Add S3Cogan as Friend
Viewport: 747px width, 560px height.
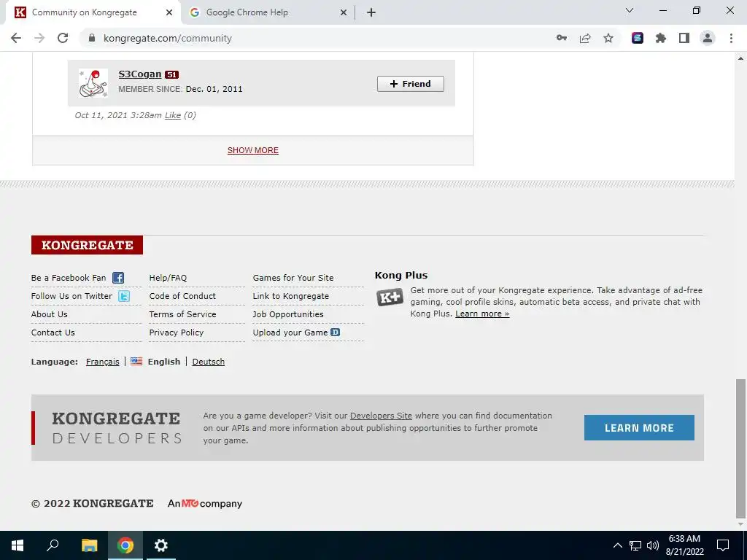(x=410, y=84)
